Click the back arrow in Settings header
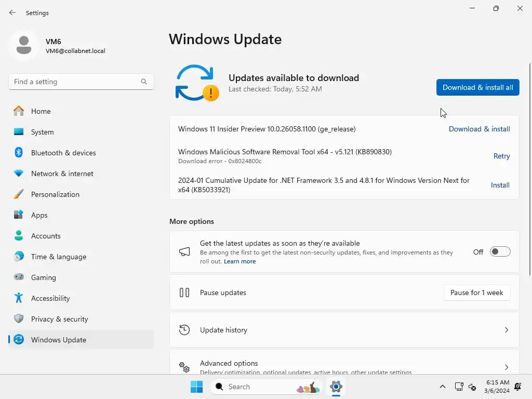This screenshot has height=399, width=532. coord(12,12)
